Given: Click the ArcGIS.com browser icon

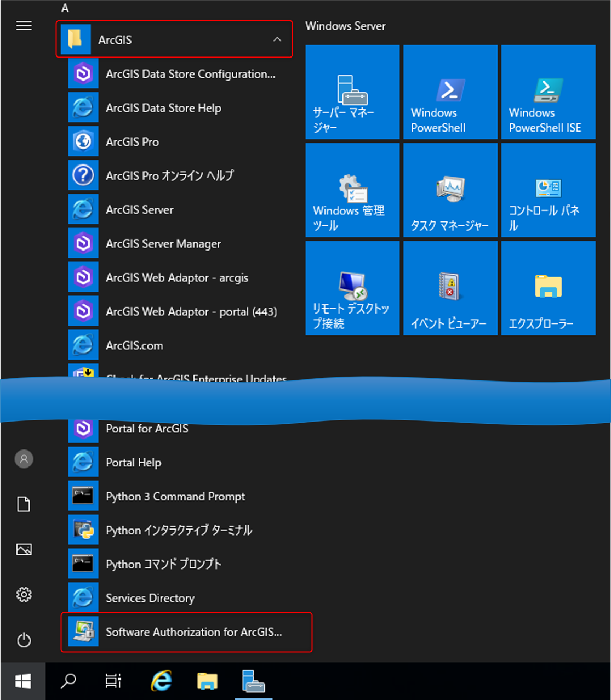Looking at the screenshot, I should tap(83, 345).
